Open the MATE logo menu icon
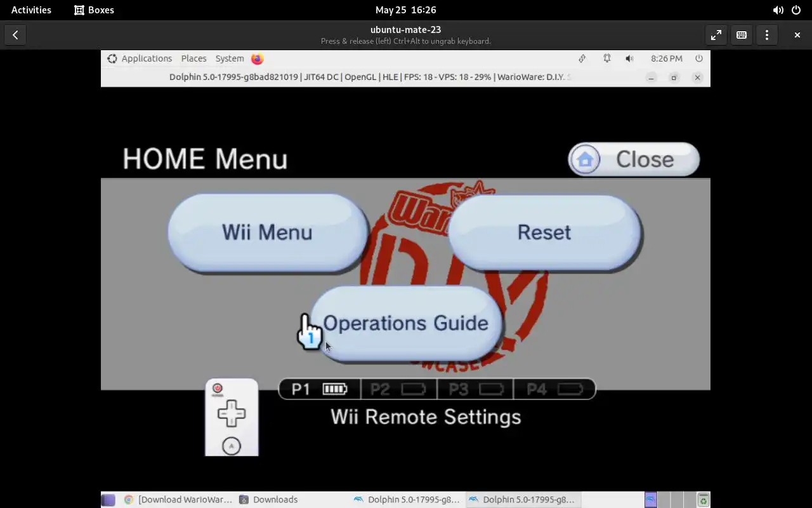The image size is (812, 508). click(112, 58)
